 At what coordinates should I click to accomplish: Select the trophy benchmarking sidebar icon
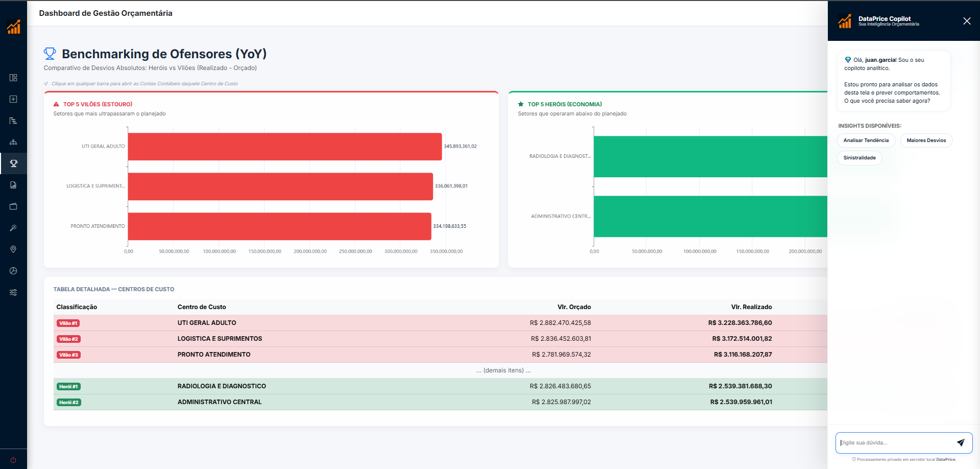pyautogui.click(x=14, y=163)
